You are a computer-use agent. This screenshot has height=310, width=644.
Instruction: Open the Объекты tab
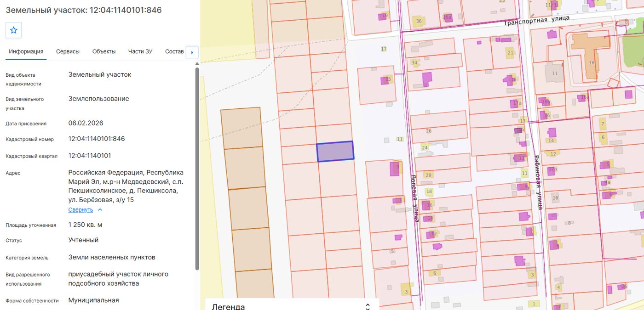104,51
